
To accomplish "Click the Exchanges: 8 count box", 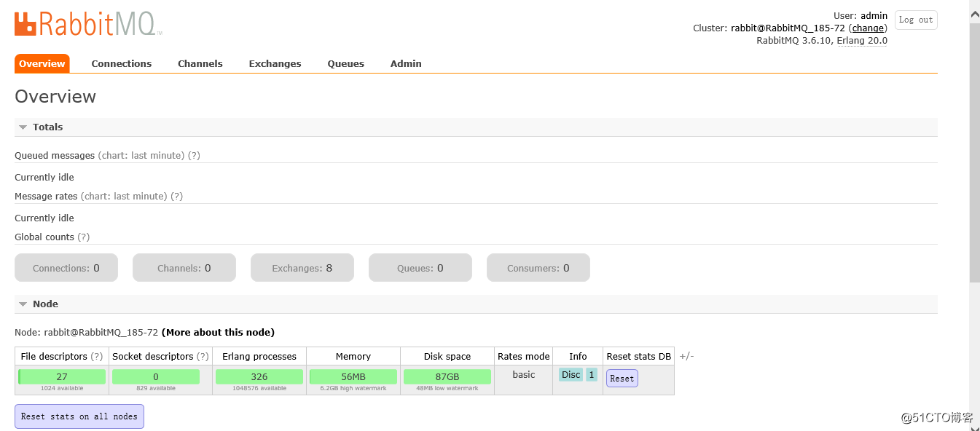I will click(302, 268).
